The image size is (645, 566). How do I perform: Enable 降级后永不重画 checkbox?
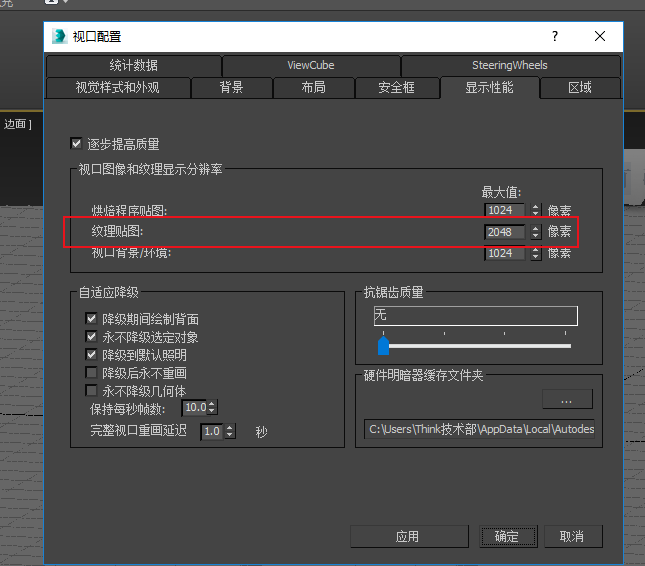click(x=91, y=373)
